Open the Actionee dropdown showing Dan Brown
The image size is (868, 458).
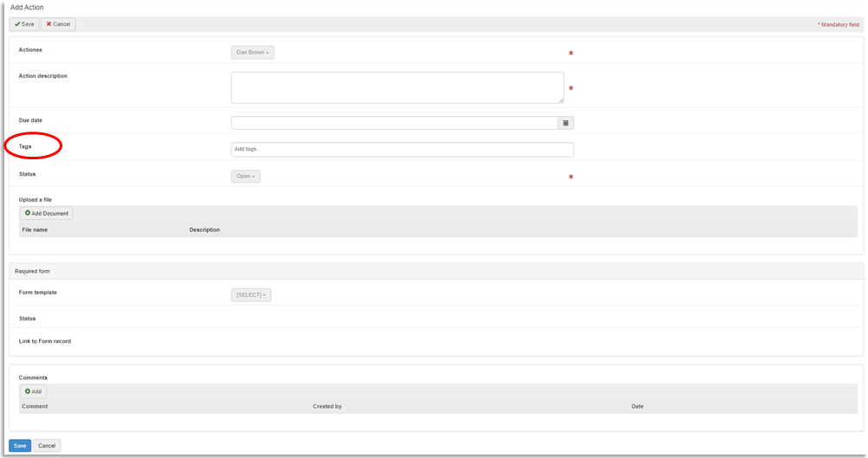tap(253, 53)
